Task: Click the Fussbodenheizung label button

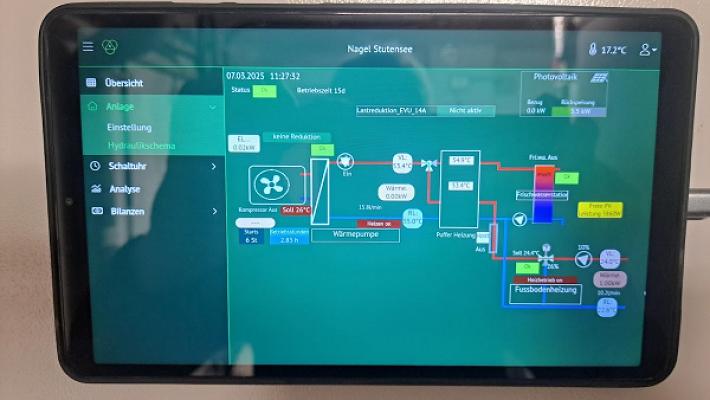Action: pos(544,289)
